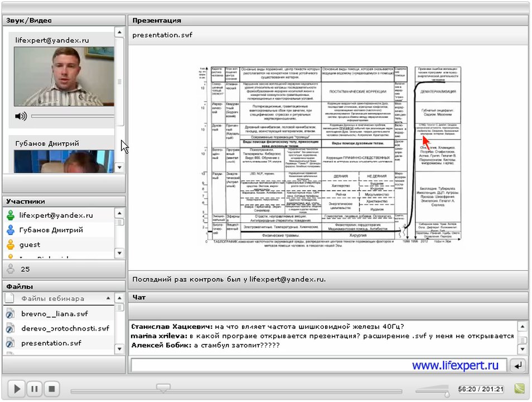This screenshot has width=532, height=402.
Task: Open file derevo_protochnosti.swf
Action: [x=65, y=328]
